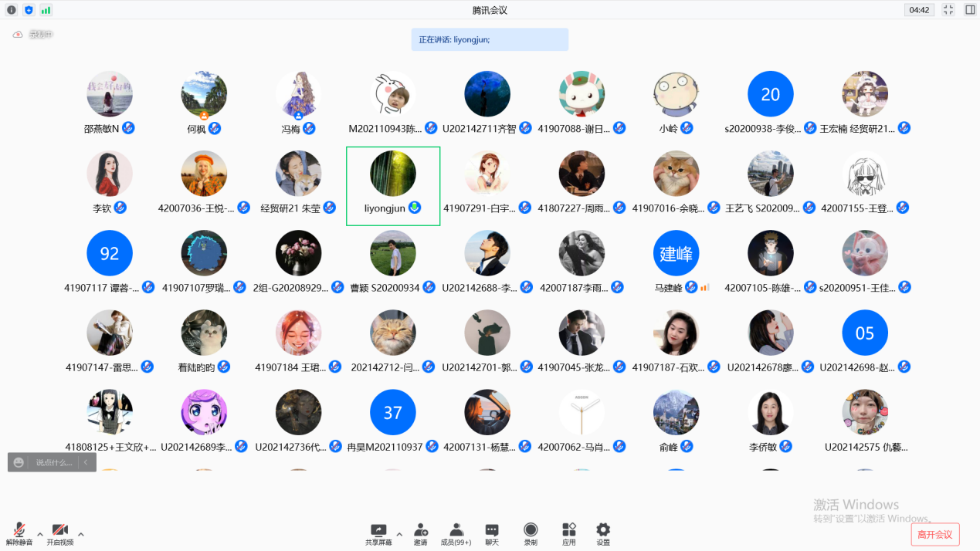Open the meeting info icon
This screenshot has width=980, height=551.
(12, 10)
